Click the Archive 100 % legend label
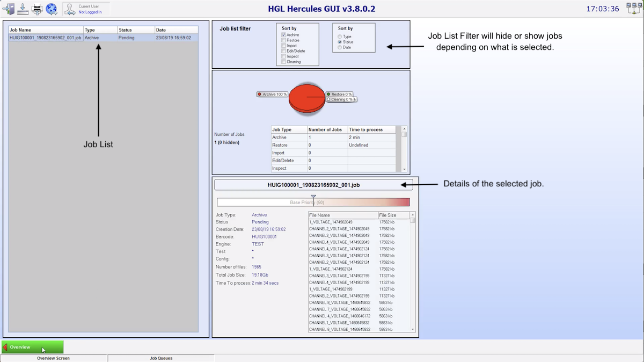This screenshot has height=362, width=644. [x=273, y=94]
